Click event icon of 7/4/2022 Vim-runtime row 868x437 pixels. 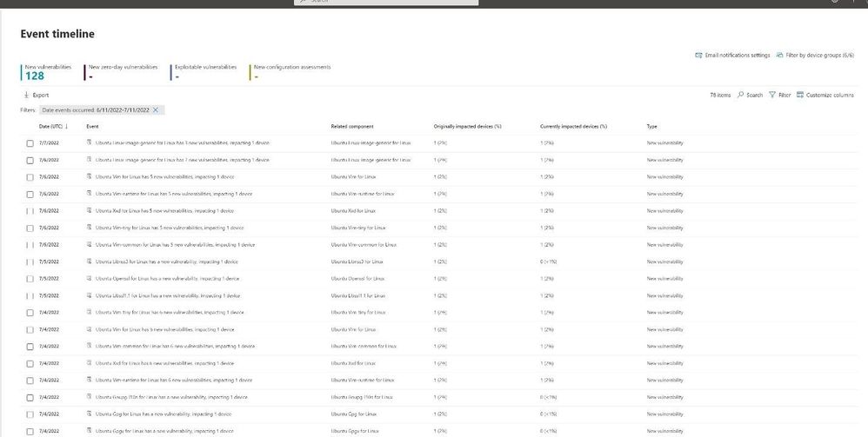click(x=89, y=380)
